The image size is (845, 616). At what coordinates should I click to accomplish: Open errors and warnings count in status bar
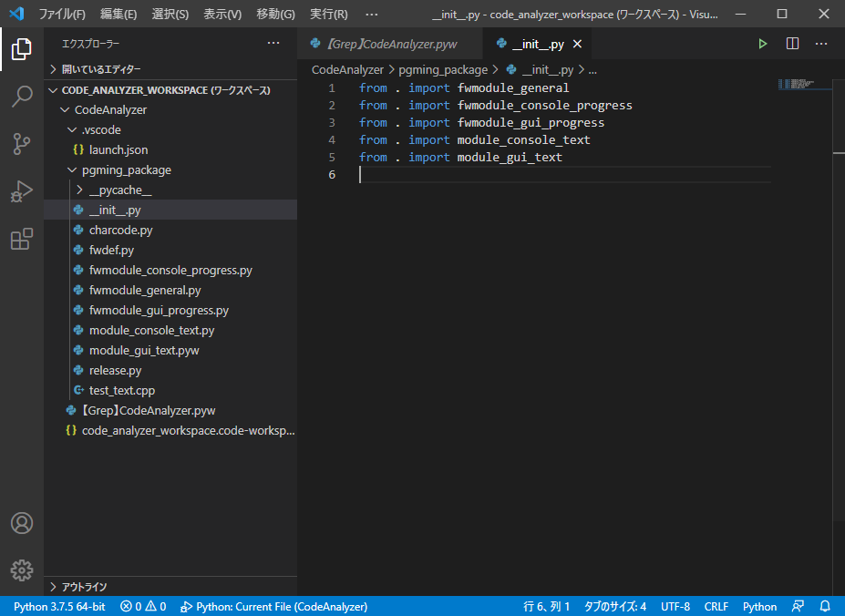coord(143,606)
